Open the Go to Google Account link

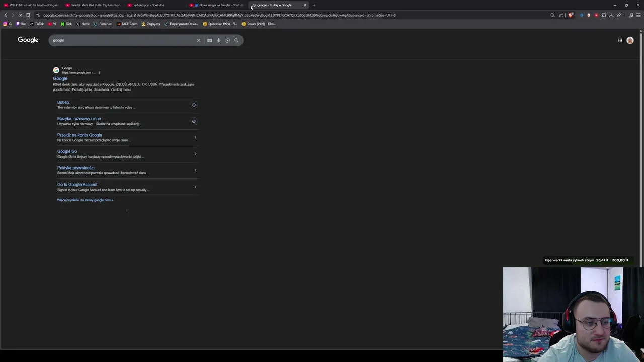click(x=77, y=185)
